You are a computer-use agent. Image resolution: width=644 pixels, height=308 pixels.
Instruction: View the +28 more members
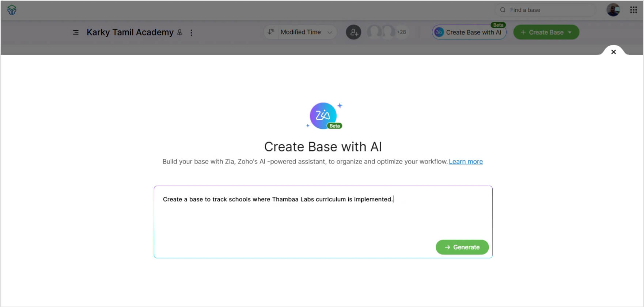point(401,32)
